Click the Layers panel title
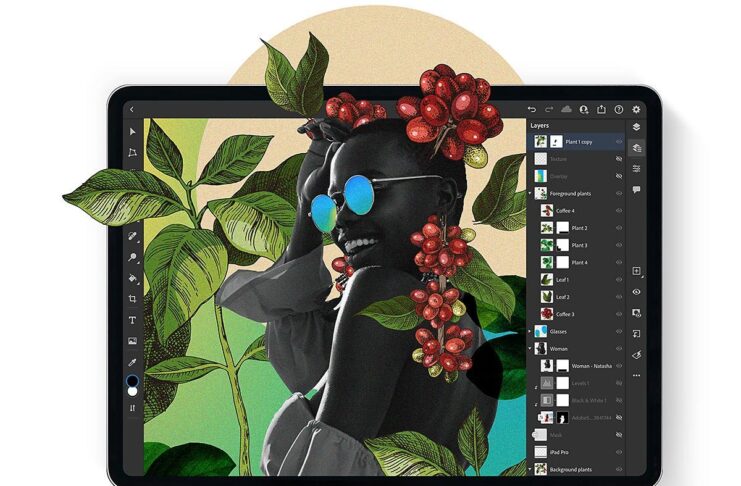The image size is (741, 486). point(539,125)
